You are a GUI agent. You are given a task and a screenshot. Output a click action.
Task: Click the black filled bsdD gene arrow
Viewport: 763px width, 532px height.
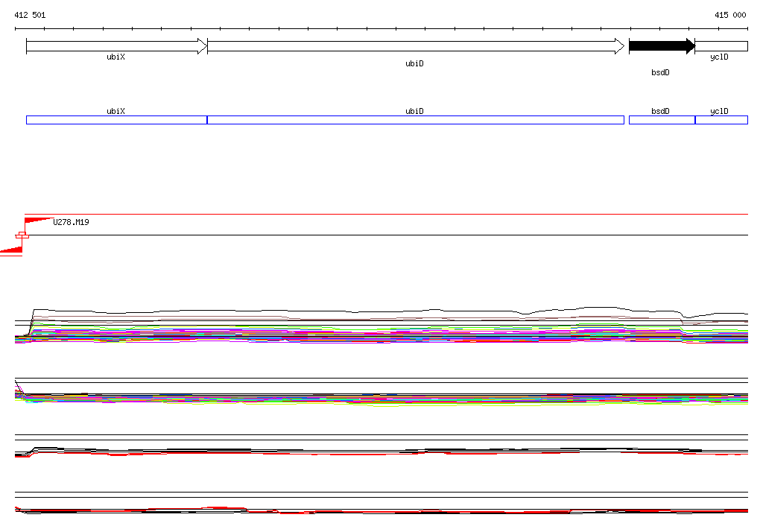tap(661, 46)
